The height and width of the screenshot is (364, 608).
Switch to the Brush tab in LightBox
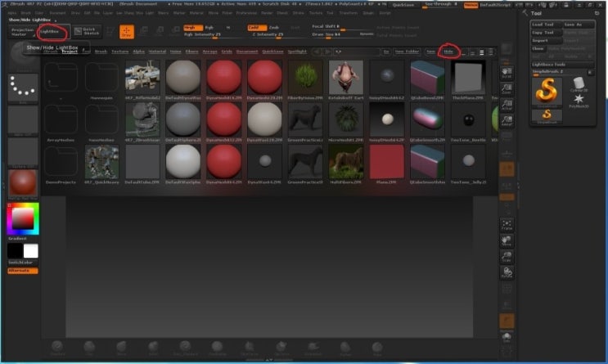101,52
